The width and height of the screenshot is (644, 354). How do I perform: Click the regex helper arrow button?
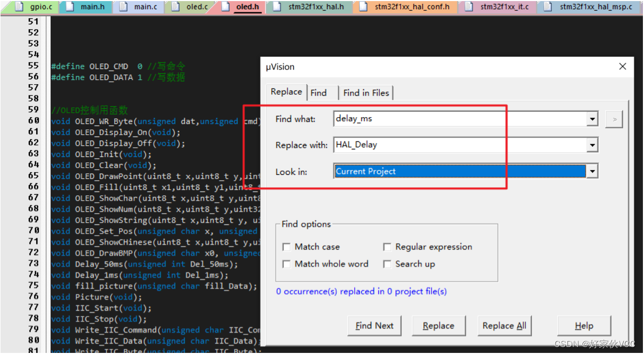pyautogui.click(x=614, y=119)
